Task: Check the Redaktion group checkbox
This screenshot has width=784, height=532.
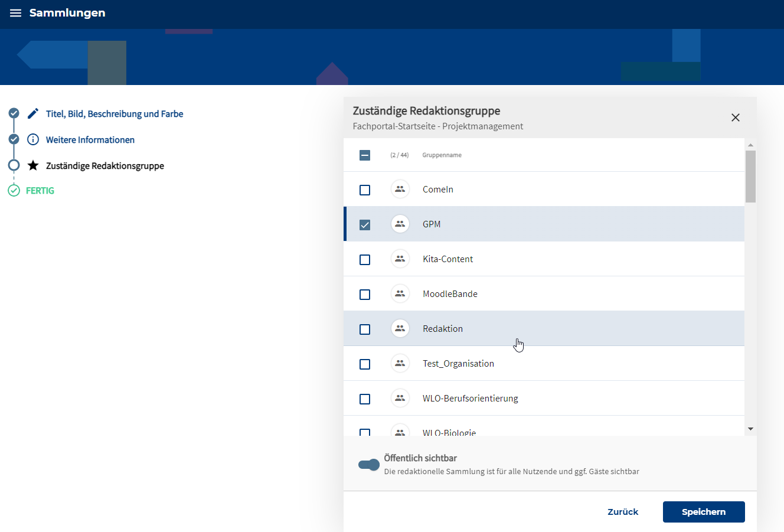Action: pyautogui.click(x=365, y=329)
